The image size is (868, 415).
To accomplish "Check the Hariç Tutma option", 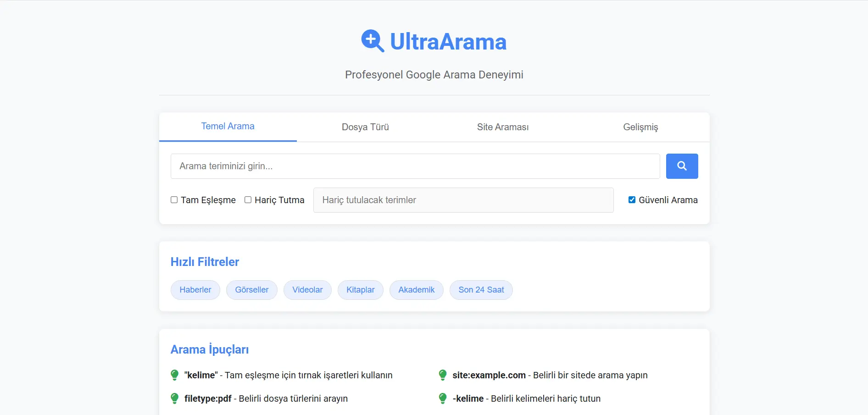I will pos(248,199).
